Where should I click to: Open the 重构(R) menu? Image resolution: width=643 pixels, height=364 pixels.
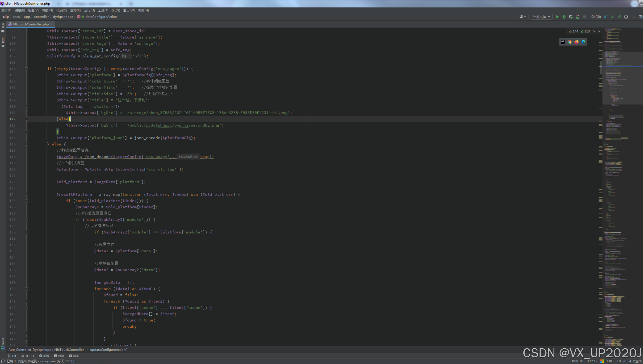(75, 10)
